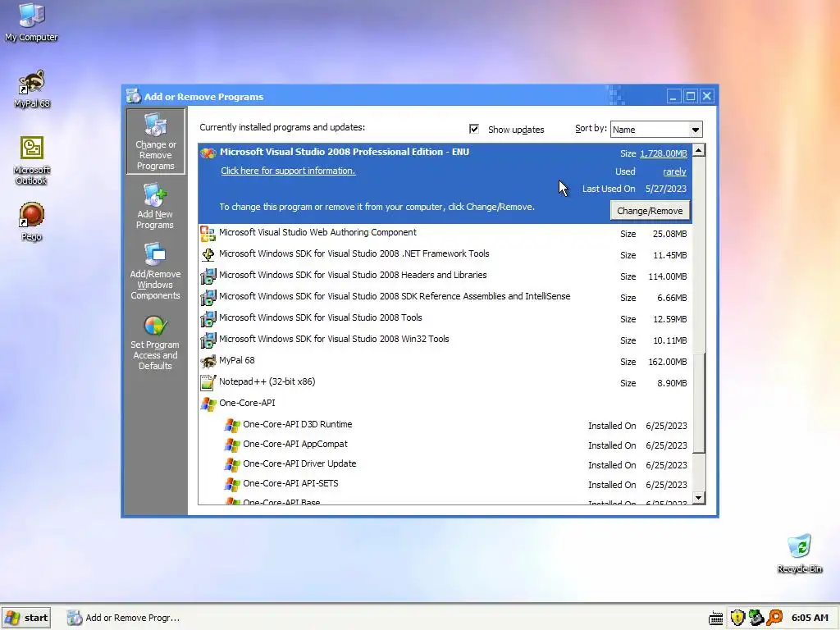
Task: Launch Pego desktop shortcut
Action: [x=32, y=221]
